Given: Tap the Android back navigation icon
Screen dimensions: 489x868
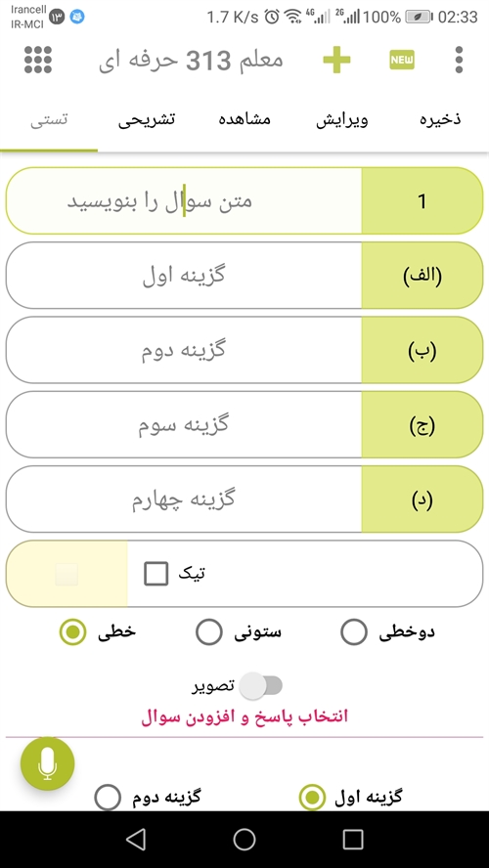Looking at the screenshot, I should coord(136,840).
